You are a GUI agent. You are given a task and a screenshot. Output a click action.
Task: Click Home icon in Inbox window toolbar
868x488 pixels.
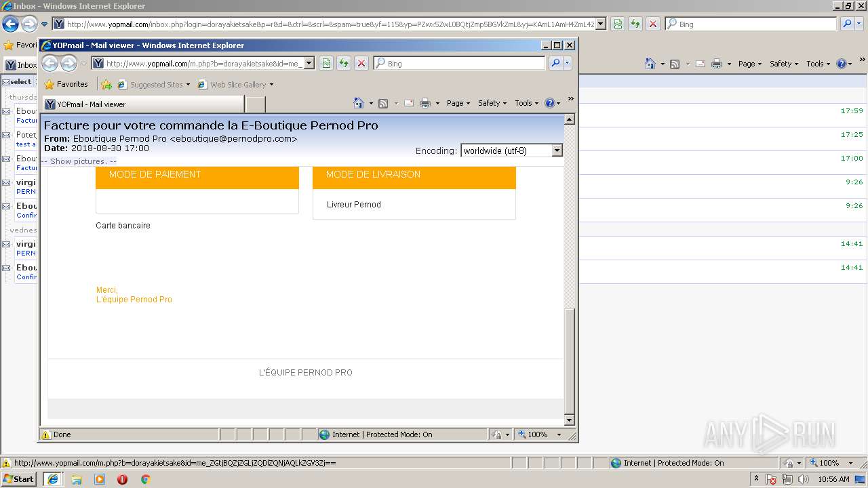pyautogui.click(x=650, y=64)
